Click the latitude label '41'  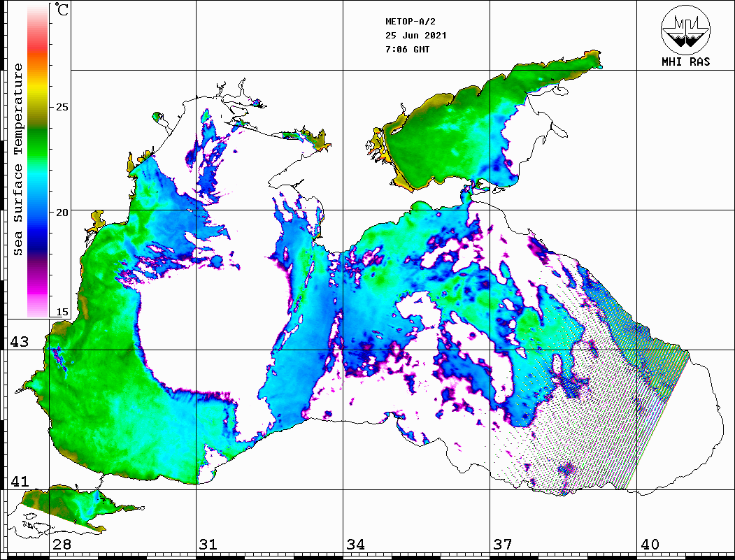coord(20,482)
